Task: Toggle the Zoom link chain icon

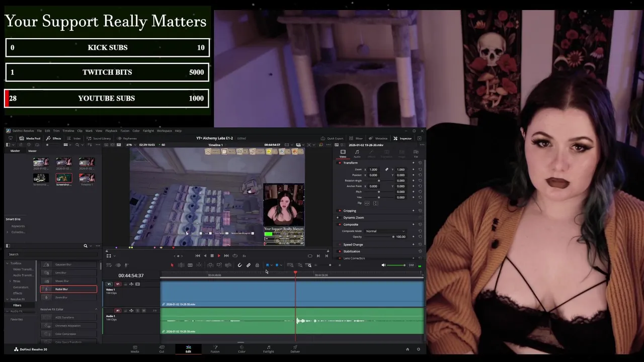Action: pos(386,169)
